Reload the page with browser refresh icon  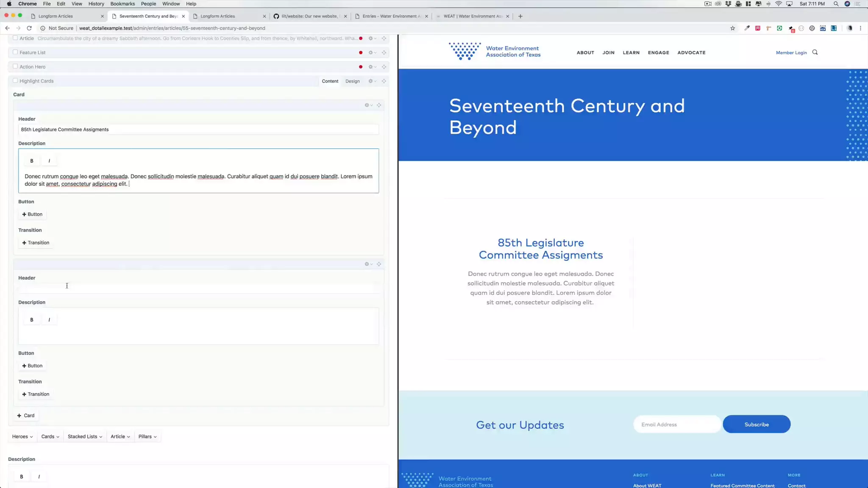pyautogui.click(x=29, y=28)
